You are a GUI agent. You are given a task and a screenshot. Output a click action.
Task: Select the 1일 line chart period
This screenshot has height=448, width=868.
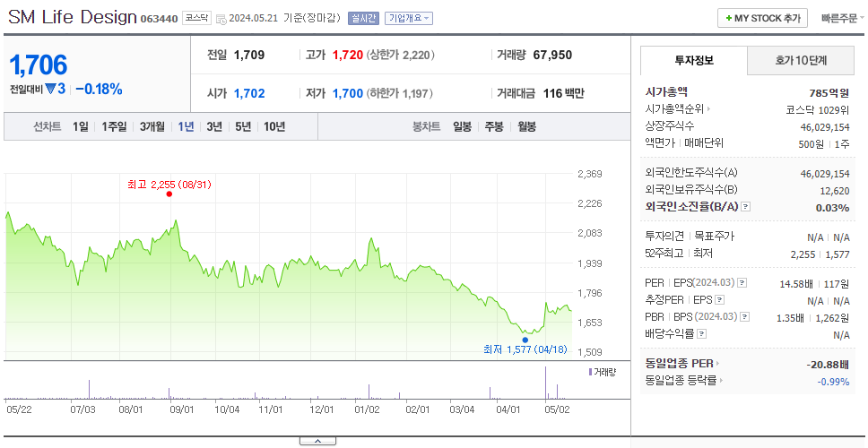click(x=81, y=126)
